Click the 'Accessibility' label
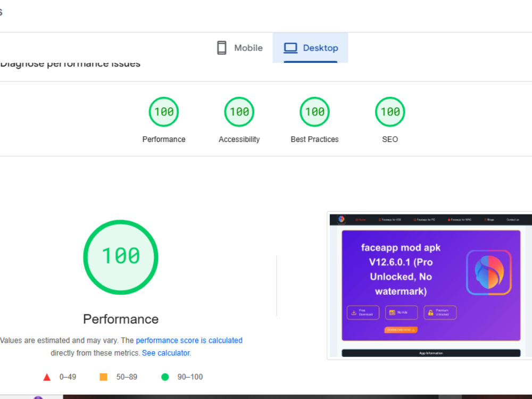The height and width of the screenshot is (399, 532). click(239, 139)
